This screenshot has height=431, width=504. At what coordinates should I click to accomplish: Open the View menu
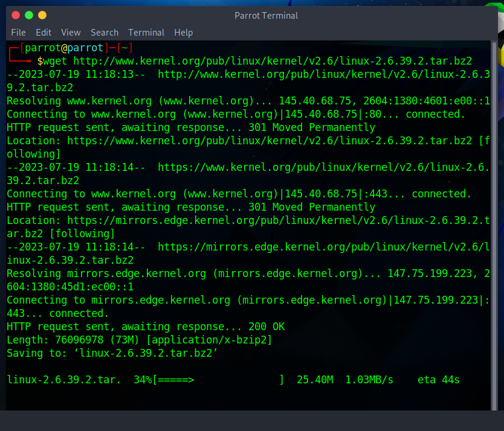pos(71,33)
